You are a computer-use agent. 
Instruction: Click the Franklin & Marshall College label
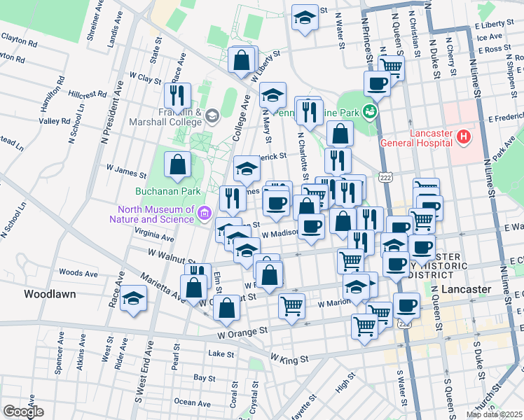point(166,117)
